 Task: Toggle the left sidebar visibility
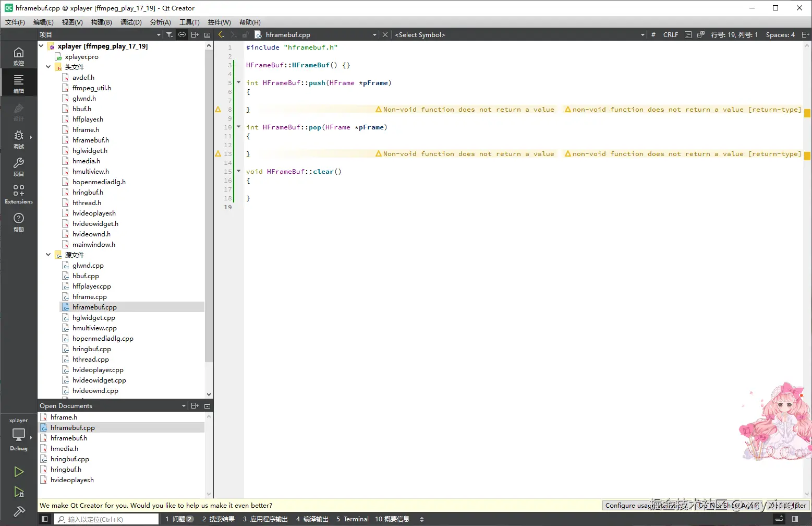45,519
